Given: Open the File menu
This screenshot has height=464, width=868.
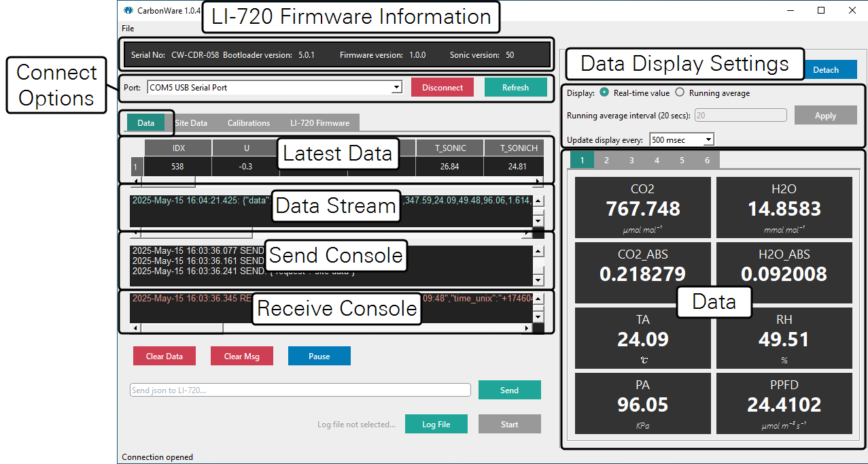Looking at the screenshot, I should [x=128, y=29].
